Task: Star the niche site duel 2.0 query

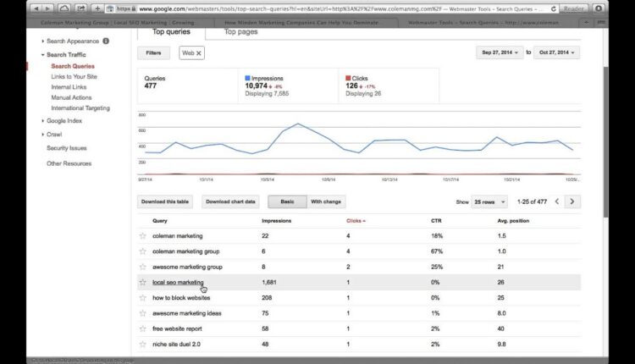Action: pos(142,345)
